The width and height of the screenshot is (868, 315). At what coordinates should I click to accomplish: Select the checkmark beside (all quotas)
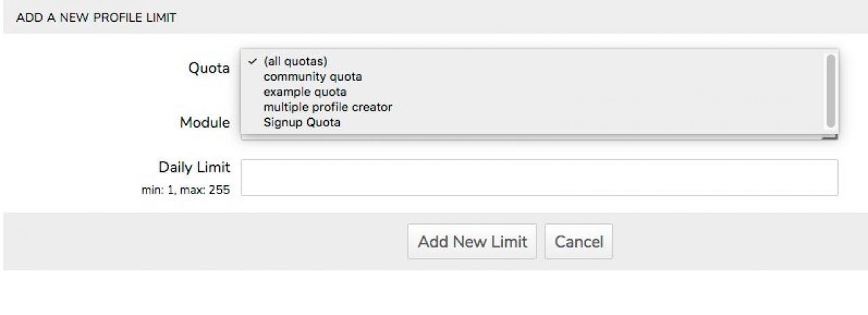click(x=252, y=62)
